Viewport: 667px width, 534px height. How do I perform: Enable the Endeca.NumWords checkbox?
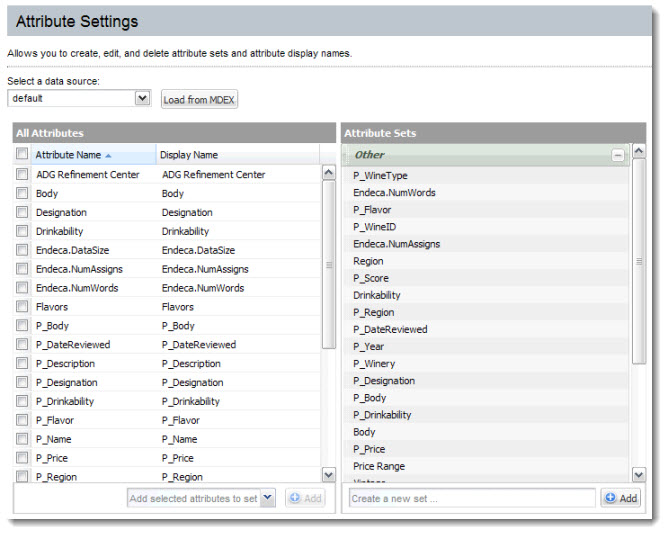(x=22, y=288)
